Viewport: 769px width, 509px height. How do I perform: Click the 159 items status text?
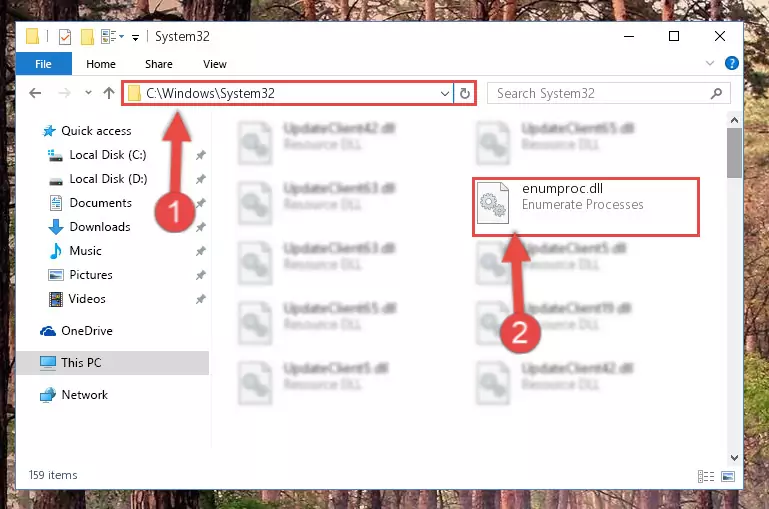click(x=53, y=475)
